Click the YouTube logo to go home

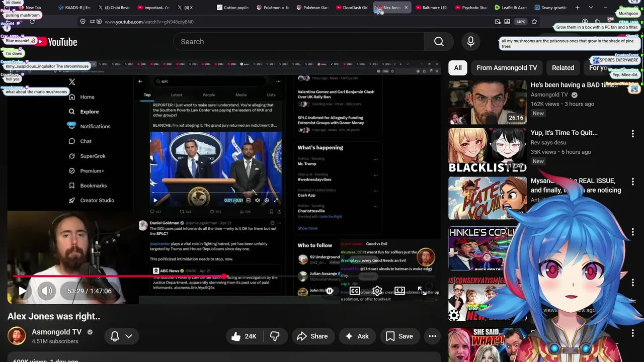(x=55, y=42)
